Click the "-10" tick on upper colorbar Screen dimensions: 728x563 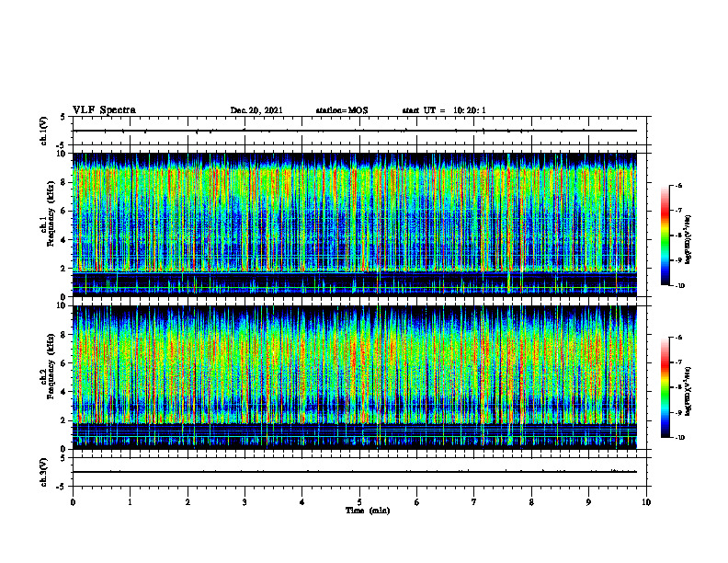[x=679, y=286]
